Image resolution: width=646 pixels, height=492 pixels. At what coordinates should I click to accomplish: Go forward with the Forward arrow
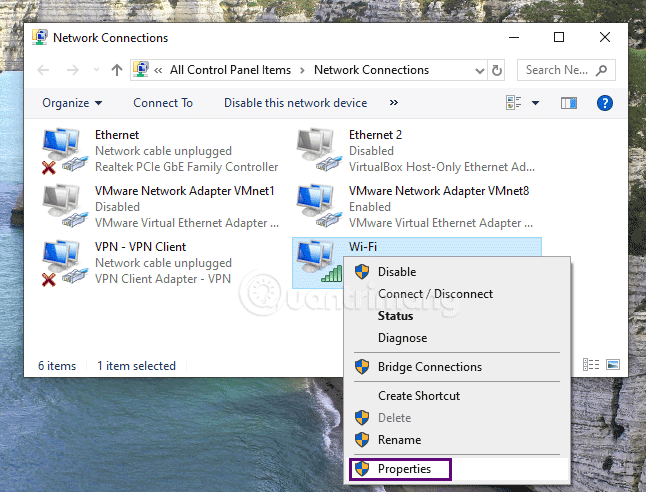click(73, 70)
